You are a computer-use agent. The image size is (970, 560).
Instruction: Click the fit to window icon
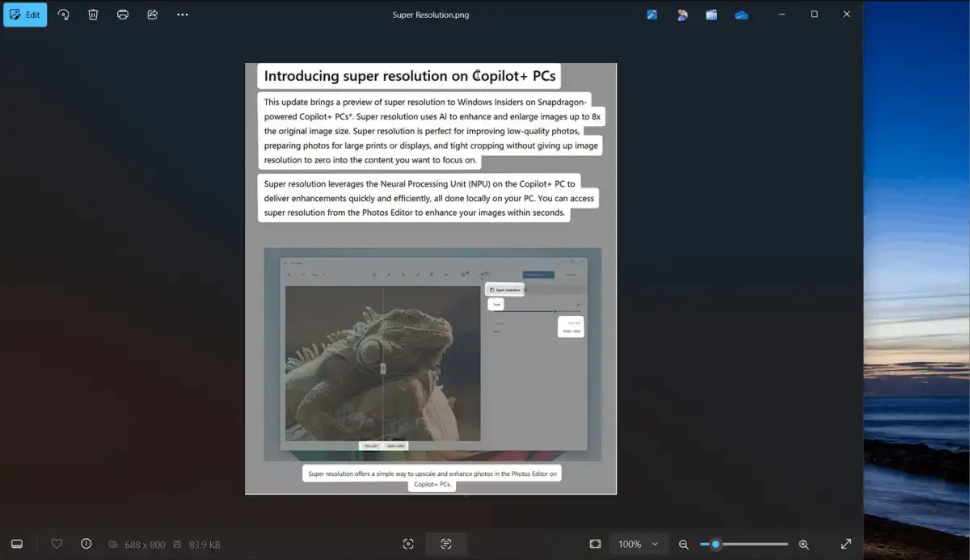coord(596,544)
